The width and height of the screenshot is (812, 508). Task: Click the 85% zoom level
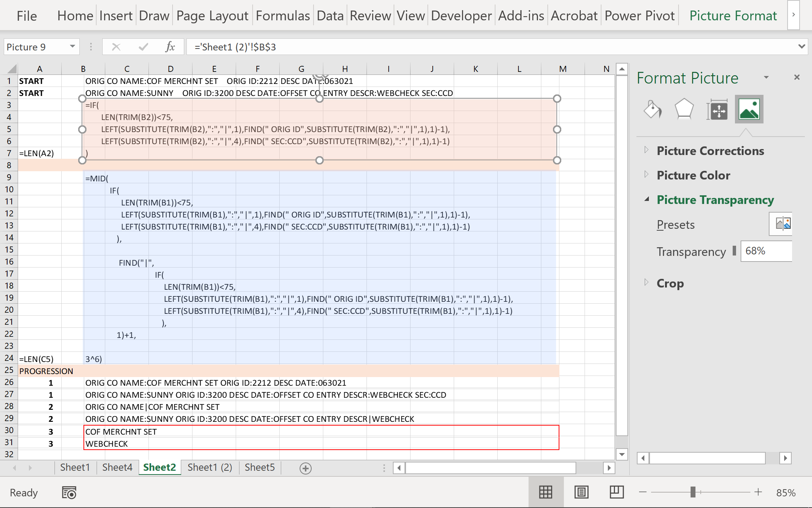click(786, 493)
